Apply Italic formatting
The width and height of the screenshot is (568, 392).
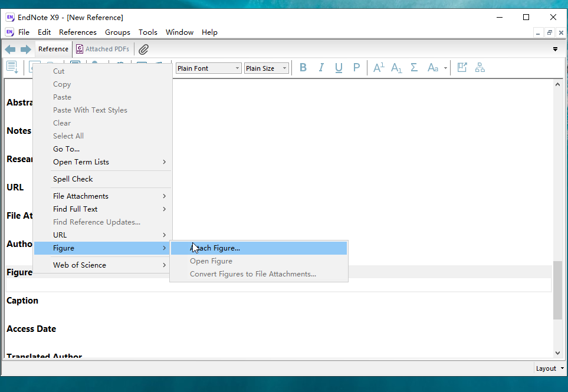(321, 68)
